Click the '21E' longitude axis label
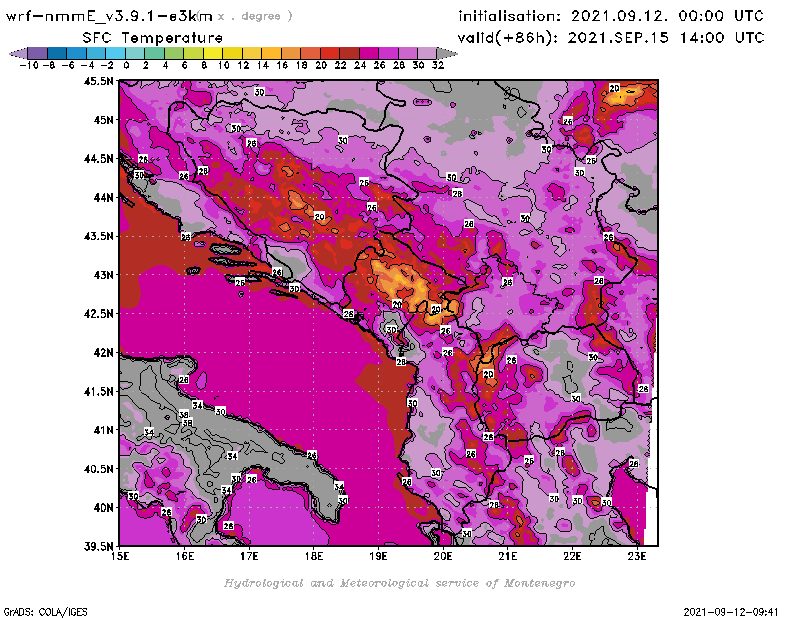This screenshot has height=618, width=800. point(508,556)
